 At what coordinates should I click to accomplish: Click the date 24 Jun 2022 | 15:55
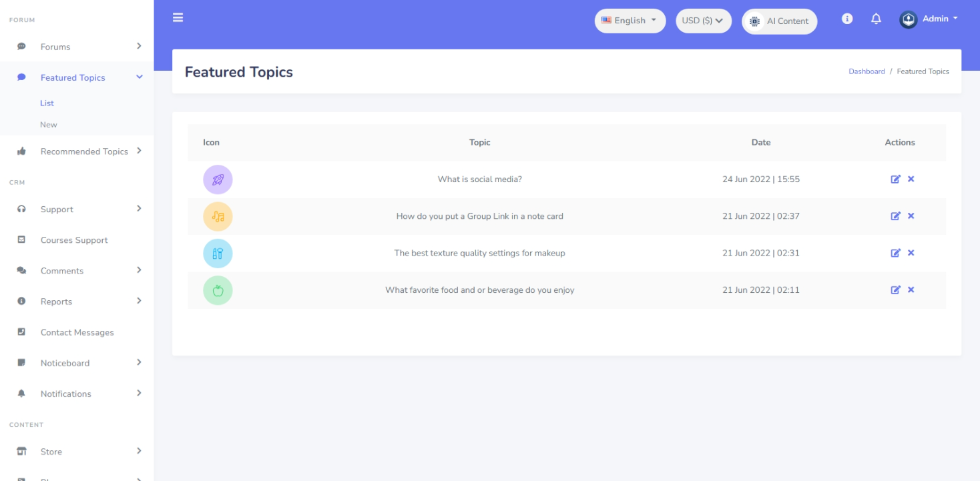(761, 179)
